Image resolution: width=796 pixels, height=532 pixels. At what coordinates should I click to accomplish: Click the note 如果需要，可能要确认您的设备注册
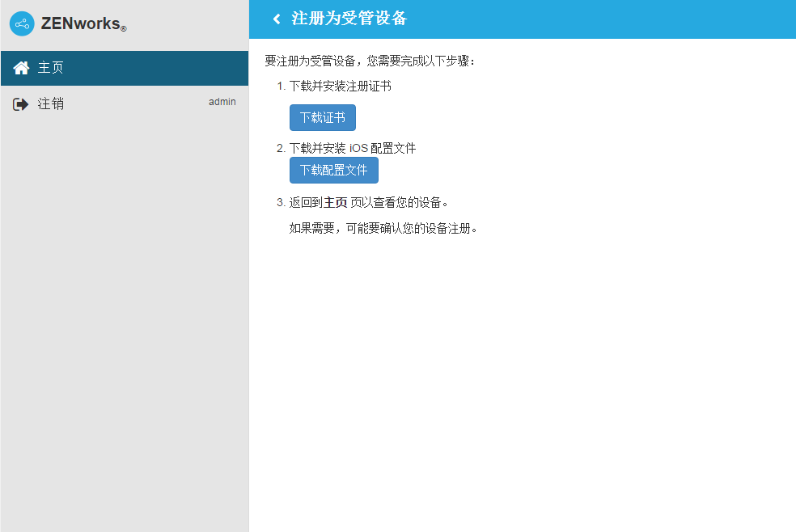383,228
